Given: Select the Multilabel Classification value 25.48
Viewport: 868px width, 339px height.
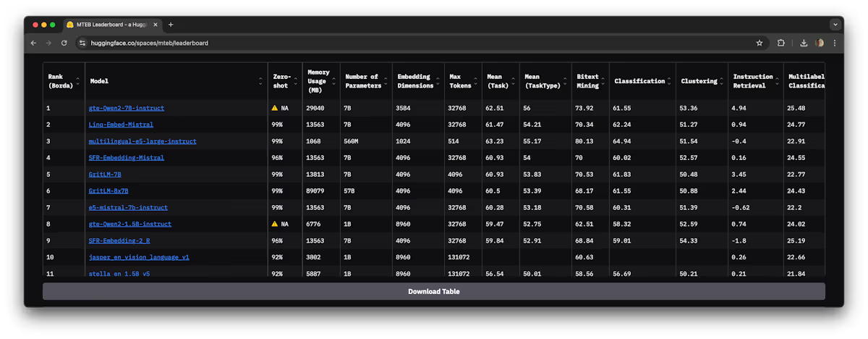Looking at the screenshot, I should coord(796,108).
